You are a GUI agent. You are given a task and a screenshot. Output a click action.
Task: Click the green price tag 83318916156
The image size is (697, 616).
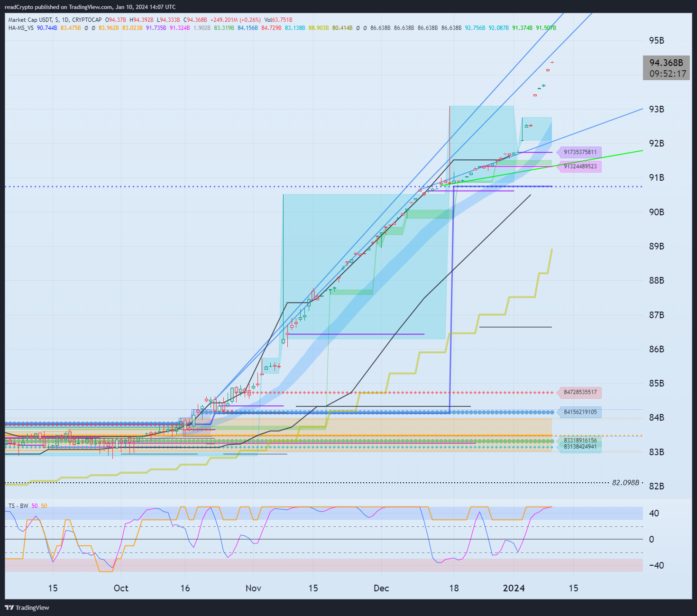580,441
